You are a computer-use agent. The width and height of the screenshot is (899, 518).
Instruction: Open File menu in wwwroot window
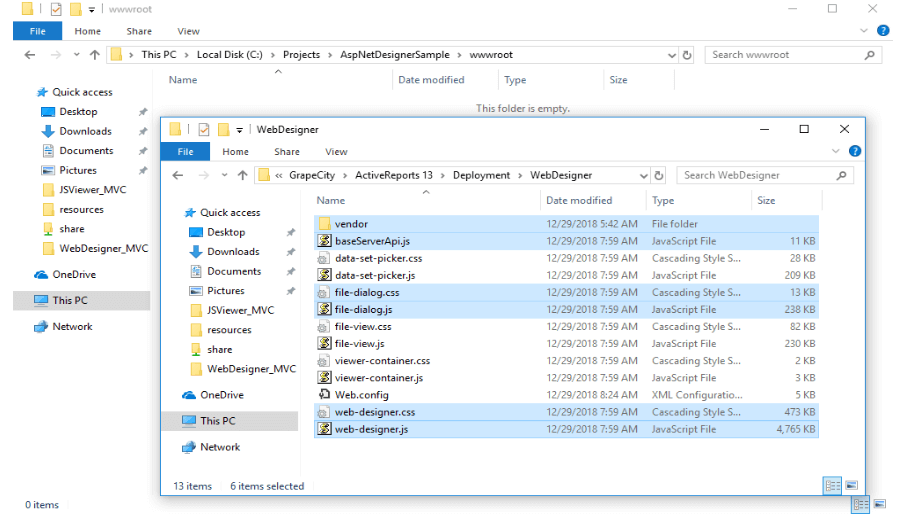coord(37,31)
